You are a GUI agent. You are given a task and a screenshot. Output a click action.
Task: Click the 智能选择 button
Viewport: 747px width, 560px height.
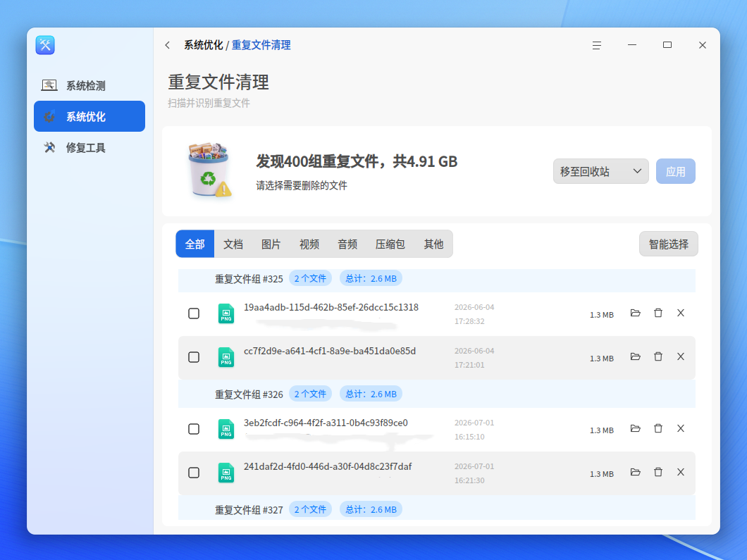click(x=668, y=244)
